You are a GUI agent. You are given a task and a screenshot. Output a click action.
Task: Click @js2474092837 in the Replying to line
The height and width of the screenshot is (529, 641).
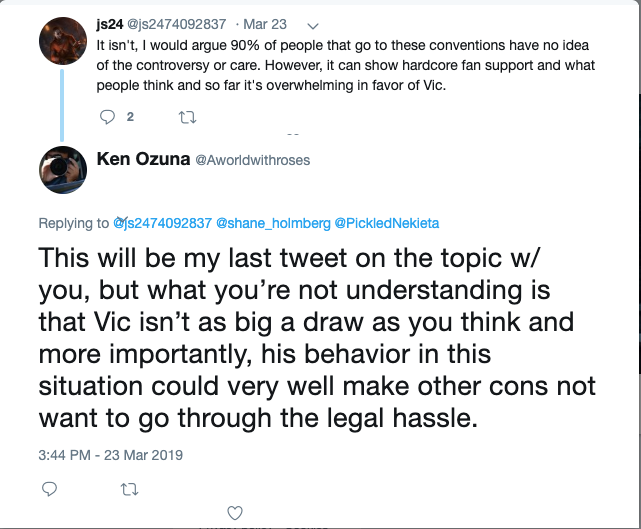162,223
